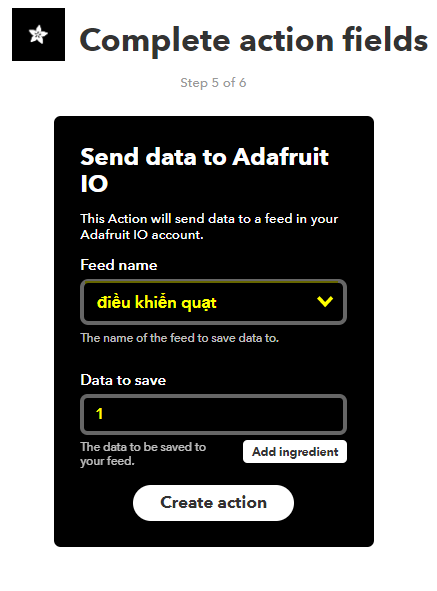Click the saved data helper text
Viewport: 437px width, 591px height.
143,454
